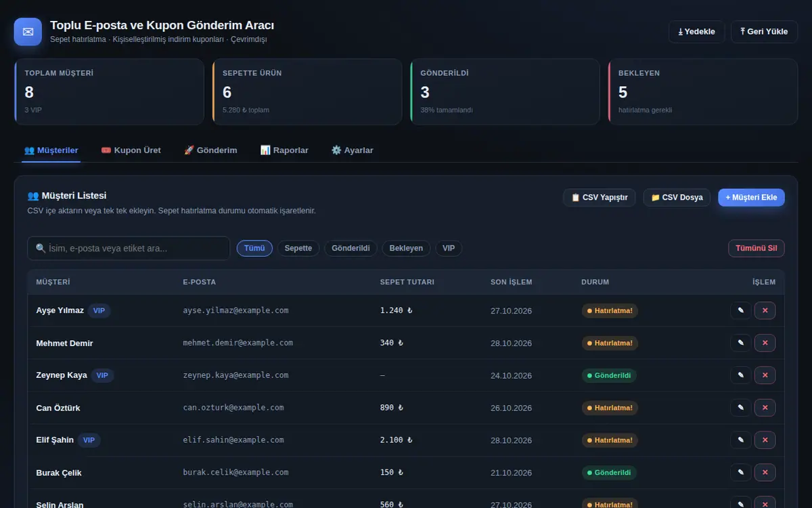
Task: Filter the list by Sepette
Action: [x=298, y=249]
